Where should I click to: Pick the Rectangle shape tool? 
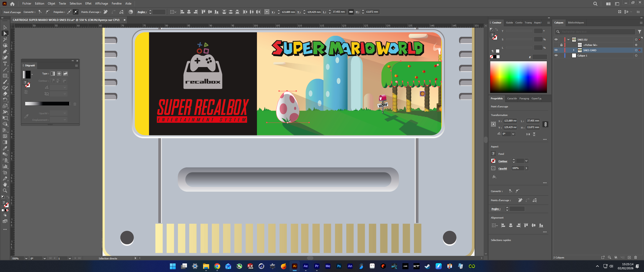click(5, 76)
